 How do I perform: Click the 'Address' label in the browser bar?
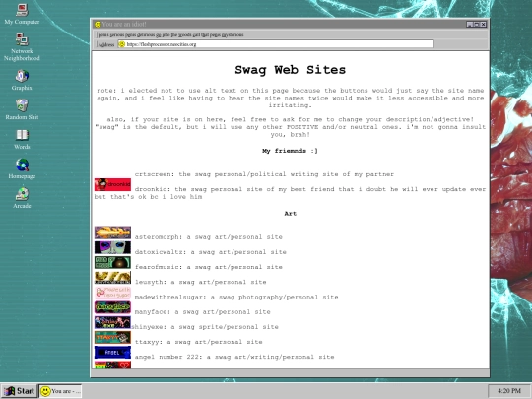(x=106, y=44)
